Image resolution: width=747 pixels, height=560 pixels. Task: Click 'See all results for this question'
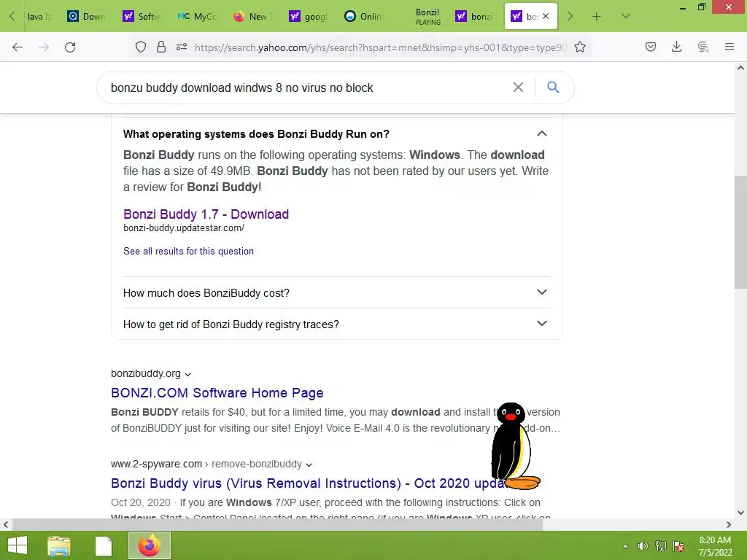pyautogui.click(x=188, y=251)
